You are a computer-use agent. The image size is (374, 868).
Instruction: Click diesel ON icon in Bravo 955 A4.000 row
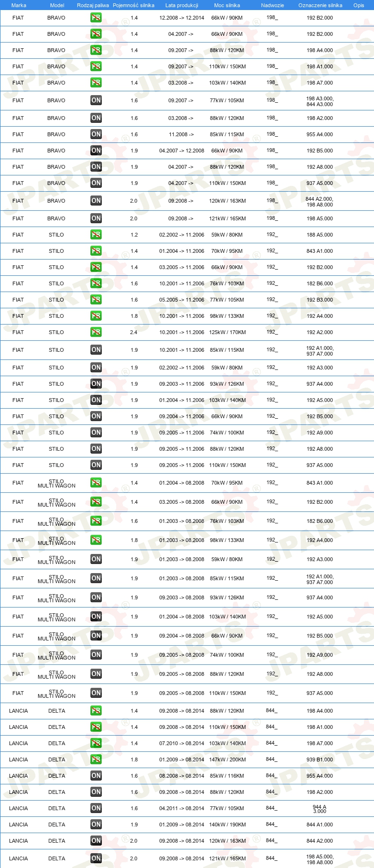tap(96, 134)
